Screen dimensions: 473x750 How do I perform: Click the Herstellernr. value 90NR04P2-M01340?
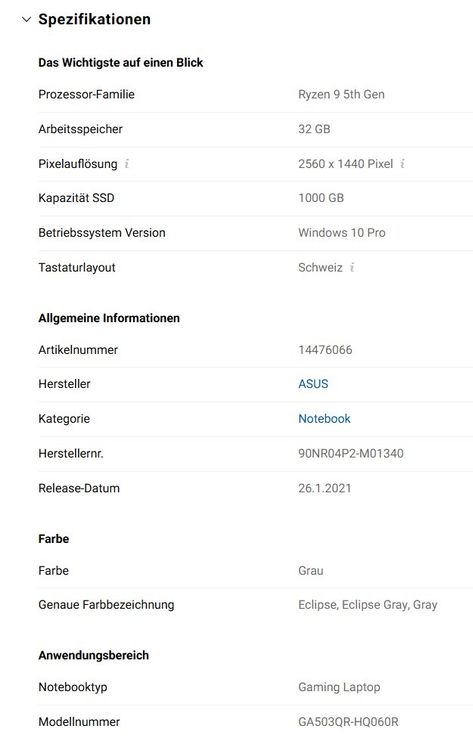(351, 453)
